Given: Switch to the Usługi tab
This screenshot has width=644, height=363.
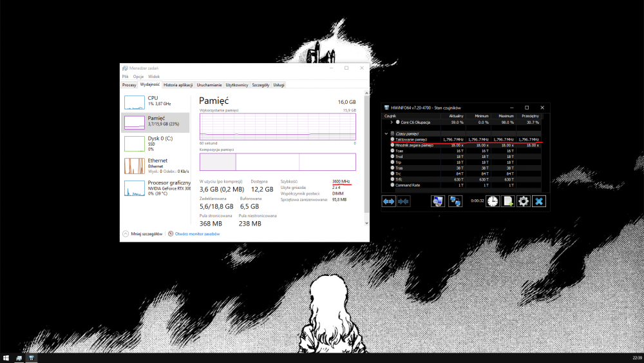Looking at the screenshot, I should (279, 85).
